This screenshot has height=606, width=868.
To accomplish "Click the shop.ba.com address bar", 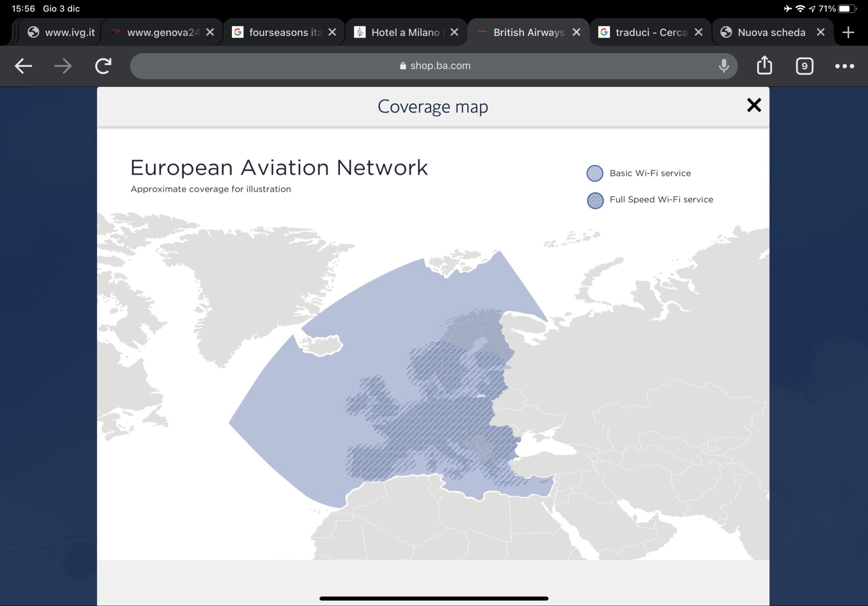I will pyautogui.click(x=434, y=66).
